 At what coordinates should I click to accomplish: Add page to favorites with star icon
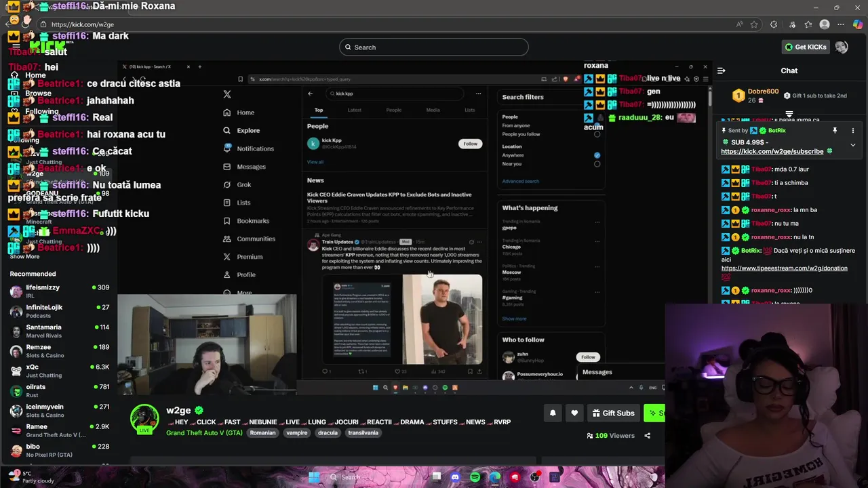754,24
